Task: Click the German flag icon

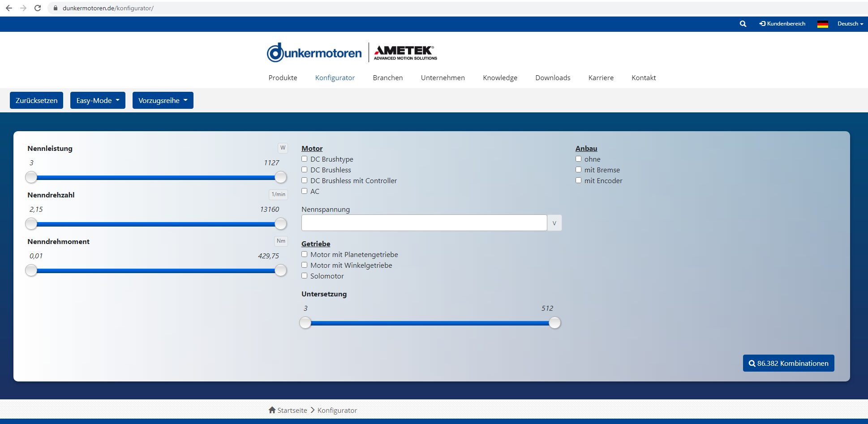Action: (822, 24)
